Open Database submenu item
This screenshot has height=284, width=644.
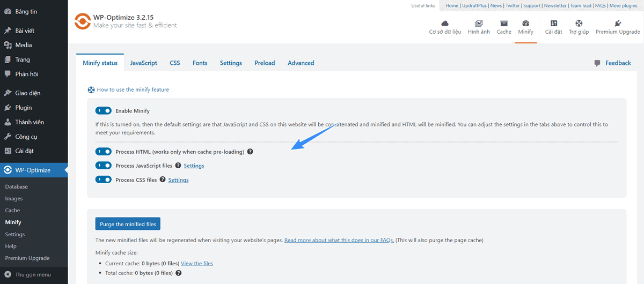(x=17, y=186)
